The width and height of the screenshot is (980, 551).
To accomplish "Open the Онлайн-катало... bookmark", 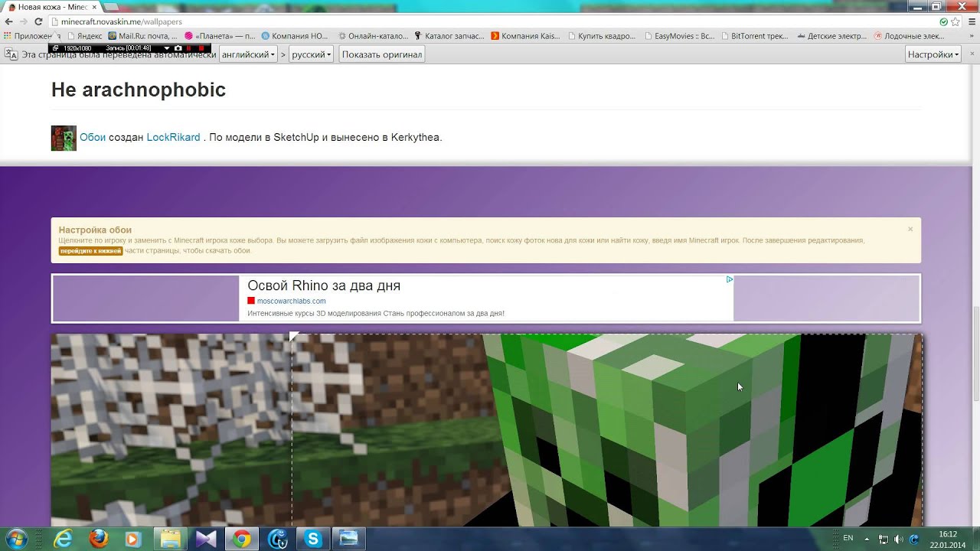I will coord(372,36).
